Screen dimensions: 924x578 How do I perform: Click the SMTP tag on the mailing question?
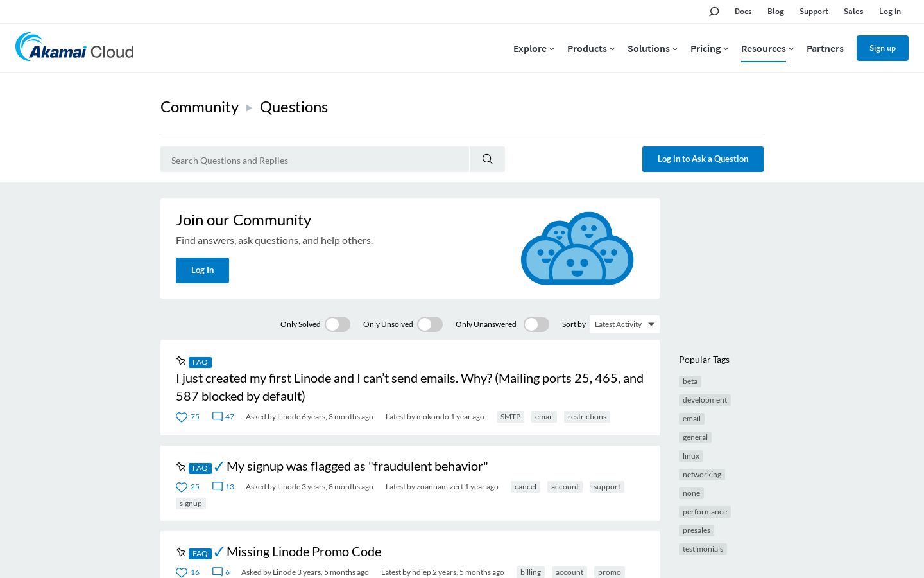pyautogui.click(x=510, y=417)
